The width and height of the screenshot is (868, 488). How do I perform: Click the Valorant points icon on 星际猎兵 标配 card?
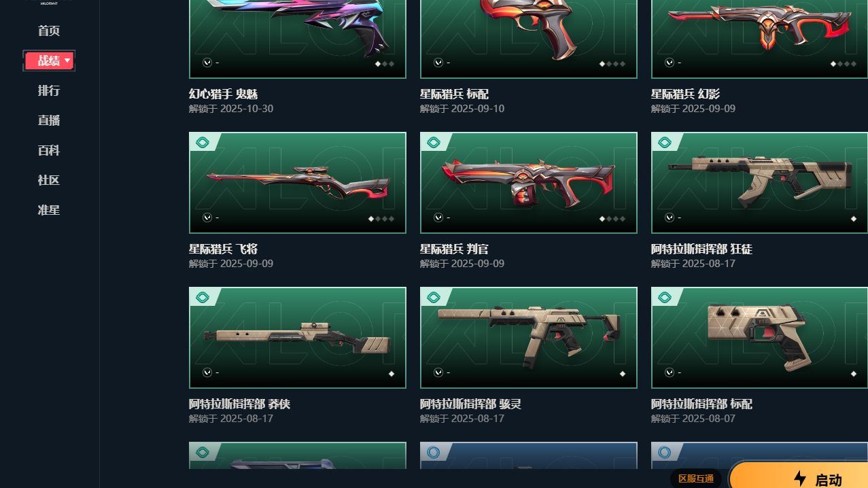(x=438, y=63)
